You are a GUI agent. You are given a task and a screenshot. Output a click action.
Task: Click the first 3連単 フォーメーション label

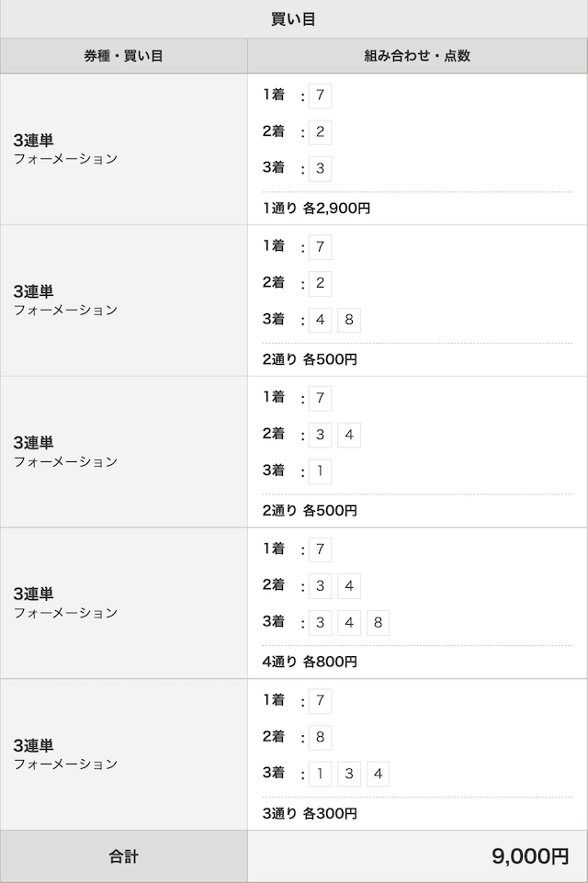65,149
